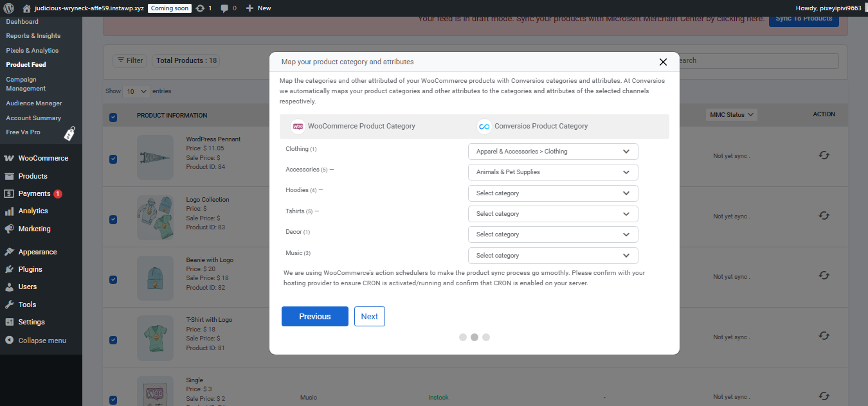The height and width of the screenshot is (406, 868).
Task: Open Free Vs Pro page
Action: pyautogui.click(x=23, y=132)
